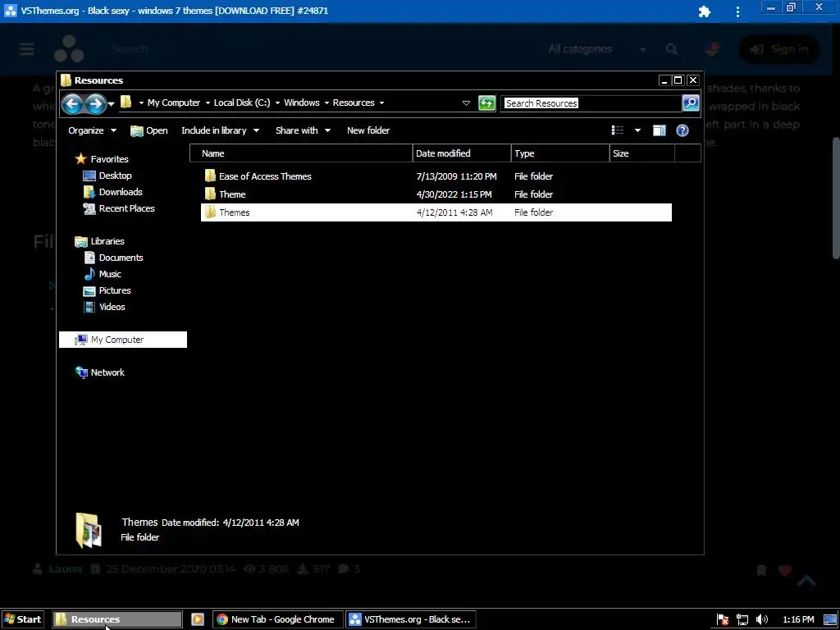Click the magnifier search button in Explorer
The height and width of the screenshot is (630, 840).
pyautogui.click(x=691, y=103)
